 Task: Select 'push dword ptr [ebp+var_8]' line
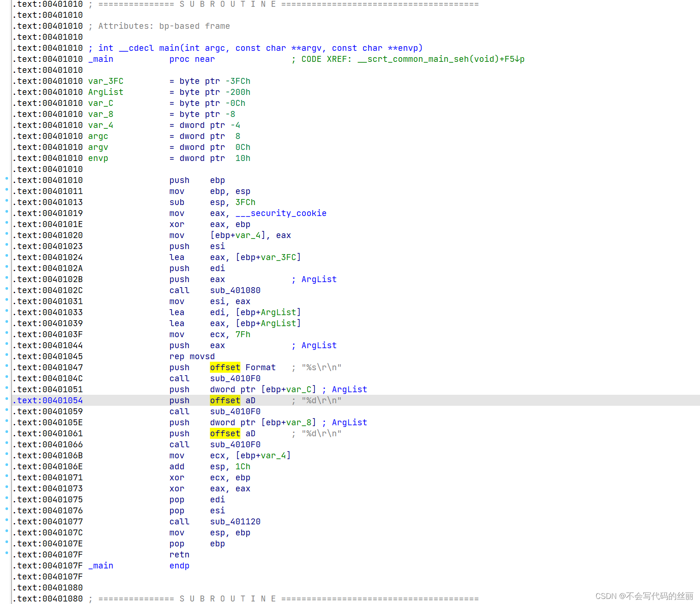pos(243,422)
